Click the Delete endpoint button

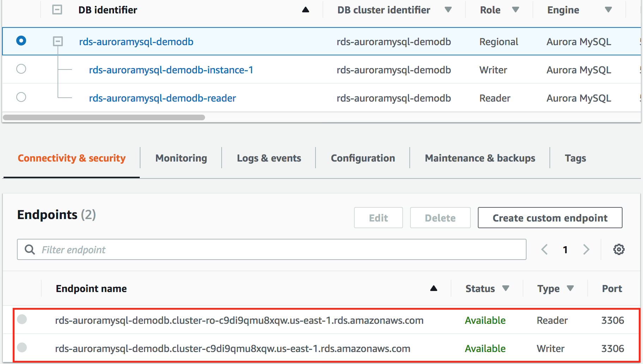[x=440, y=218]
